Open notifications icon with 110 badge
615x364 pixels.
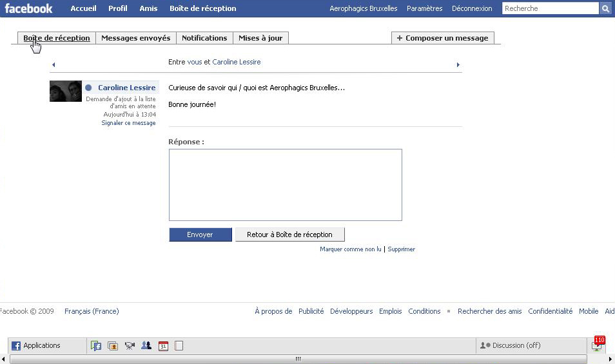(x=597, y=345)
